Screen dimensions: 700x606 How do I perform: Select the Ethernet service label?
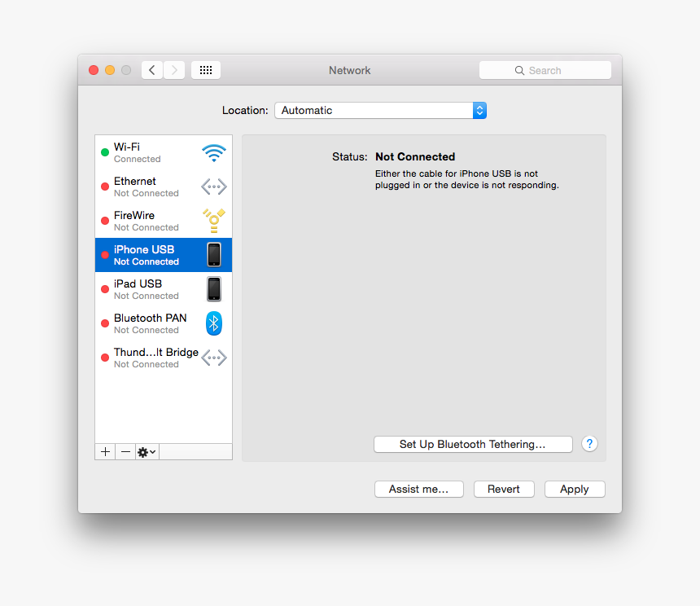pyautogui.click(x=135, y=182)
